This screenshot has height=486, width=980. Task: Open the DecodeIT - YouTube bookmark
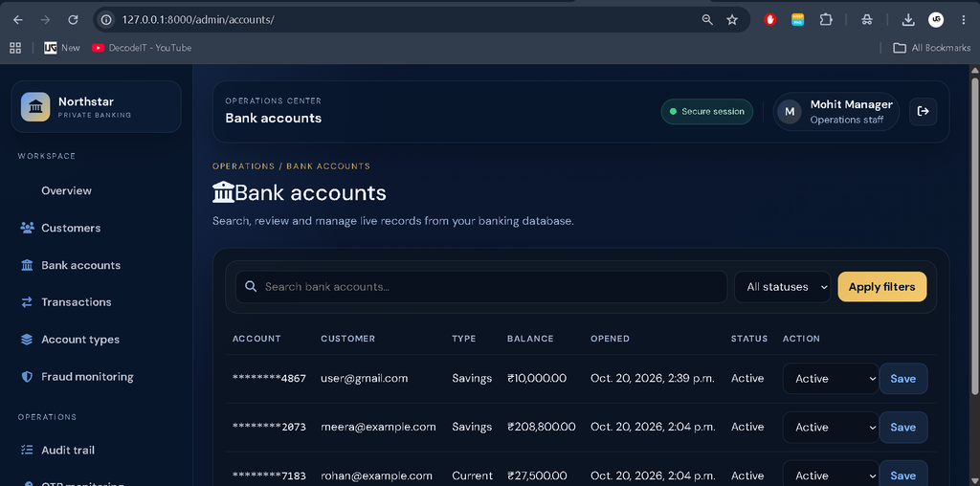click(x=142, y=48)
